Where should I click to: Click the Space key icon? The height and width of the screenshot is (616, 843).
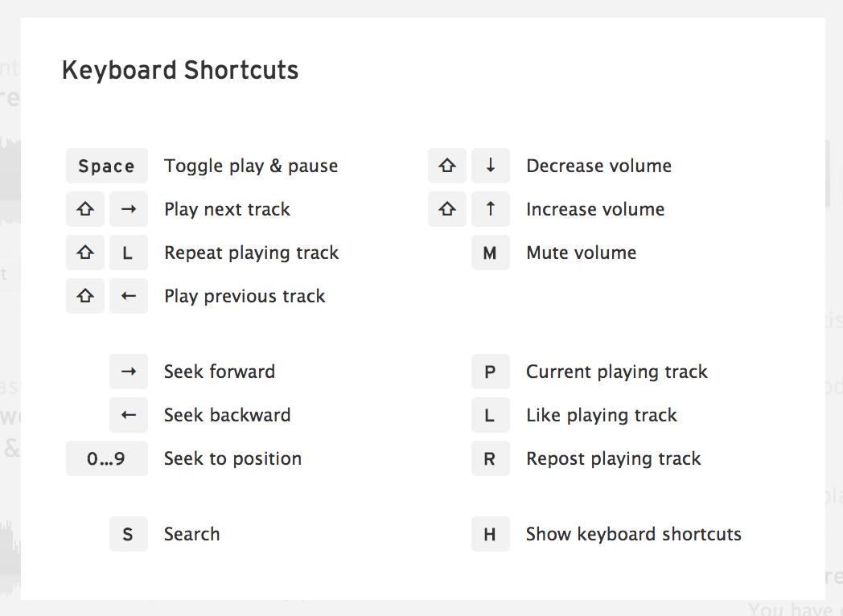point(106,166)
